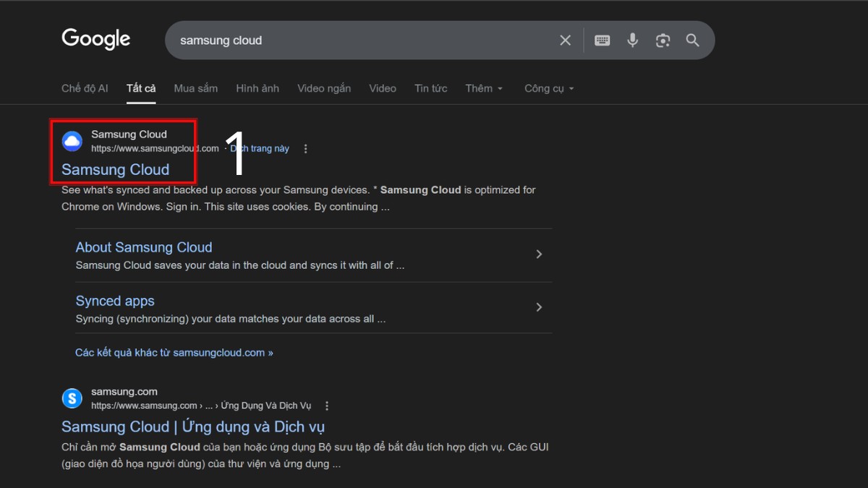The image size is (868, 488).
Task: Open the Video ngắn tab
Action: [x=324, y=88]
